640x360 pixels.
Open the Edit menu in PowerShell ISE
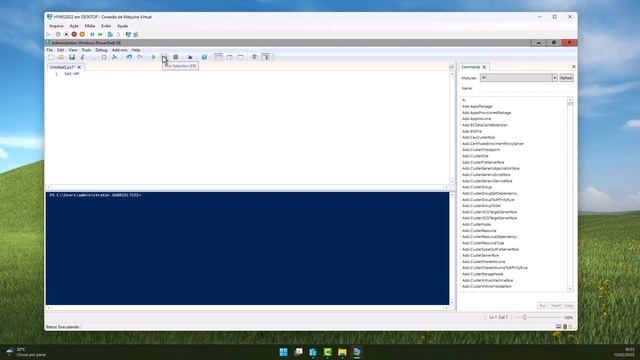pos(60,50)
